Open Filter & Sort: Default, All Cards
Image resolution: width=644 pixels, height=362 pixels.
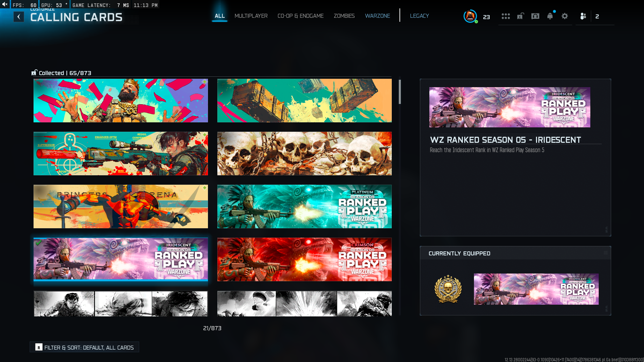[85, 347]
